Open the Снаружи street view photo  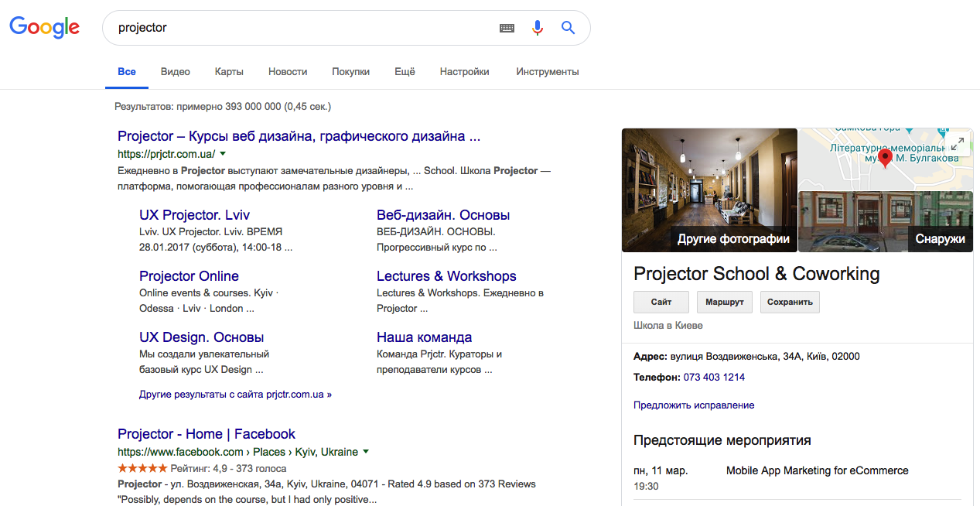click(886, 222)
